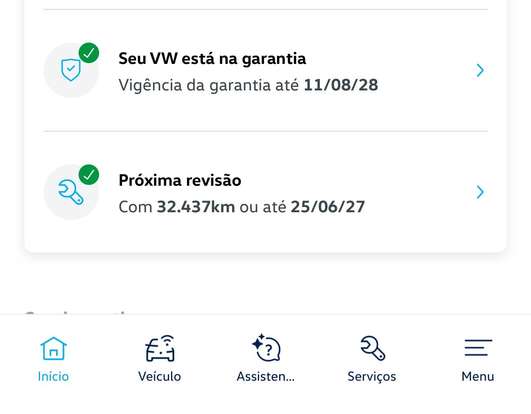
Task: Tap the Serviços wrench icon
Action: (372, 348)
